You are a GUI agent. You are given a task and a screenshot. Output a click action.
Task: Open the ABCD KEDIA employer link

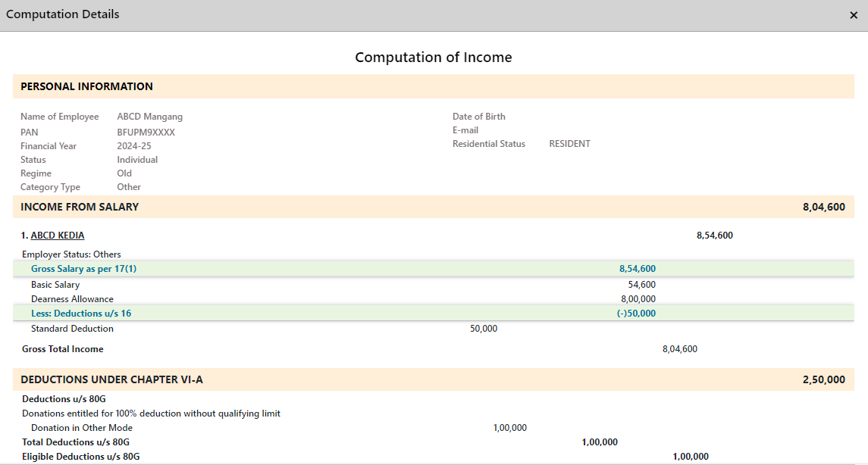tap(58, 236)
